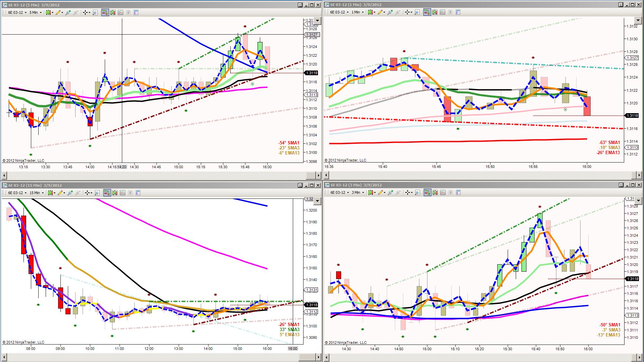Open chart style bars icon in 1 Min chart
This screenshot has height=362, width=644.
[371, 12]
